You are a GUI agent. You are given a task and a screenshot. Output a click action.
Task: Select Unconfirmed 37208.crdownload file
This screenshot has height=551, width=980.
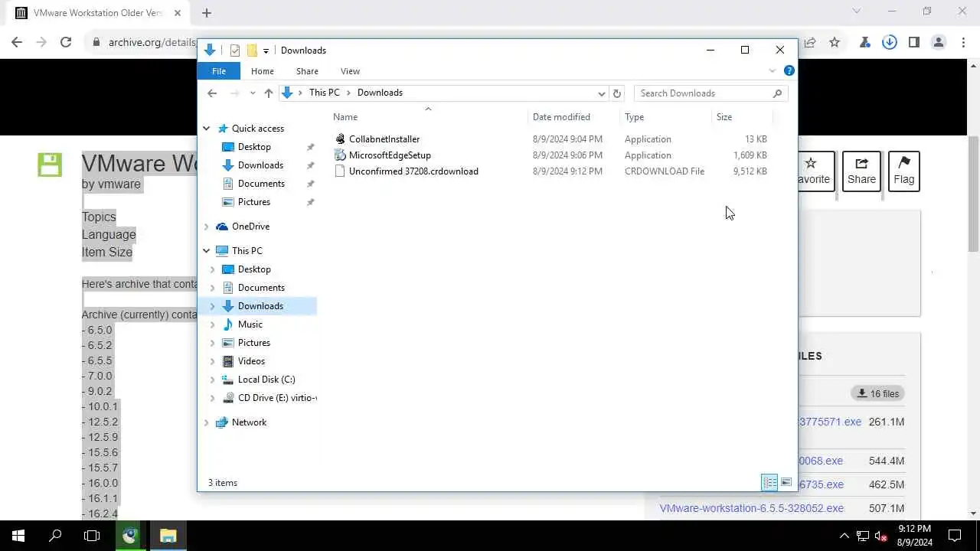click(413, 171)
